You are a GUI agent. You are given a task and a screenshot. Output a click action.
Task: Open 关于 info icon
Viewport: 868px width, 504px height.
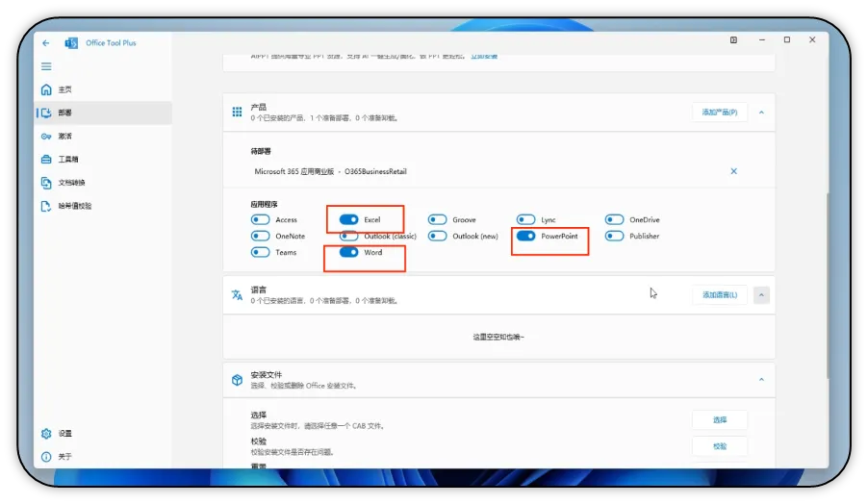pyautogui.click(x=46, y=457)
